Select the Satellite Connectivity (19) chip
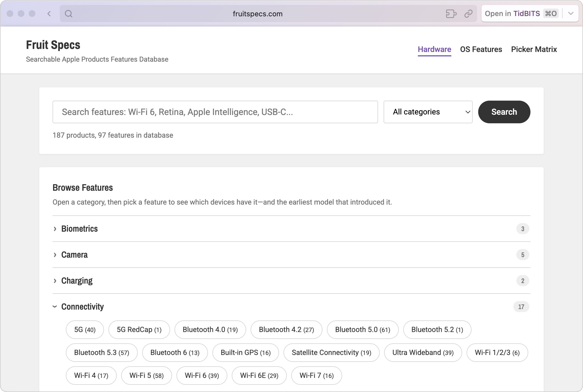This screenshot has height=392, width=583. click(331, 353)
